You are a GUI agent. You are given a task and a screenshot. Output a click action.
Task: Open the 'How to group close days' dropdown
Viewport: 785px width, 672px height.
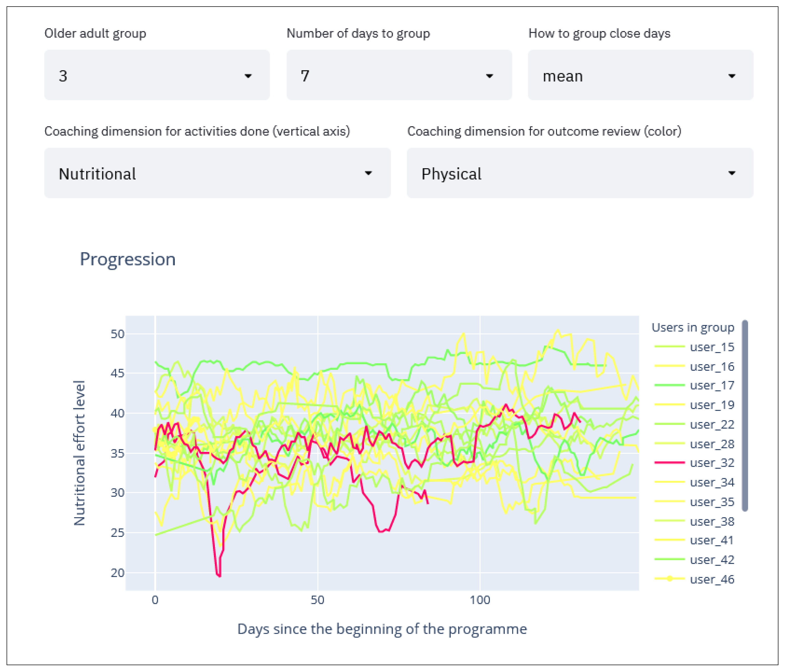tap(640, 75)
